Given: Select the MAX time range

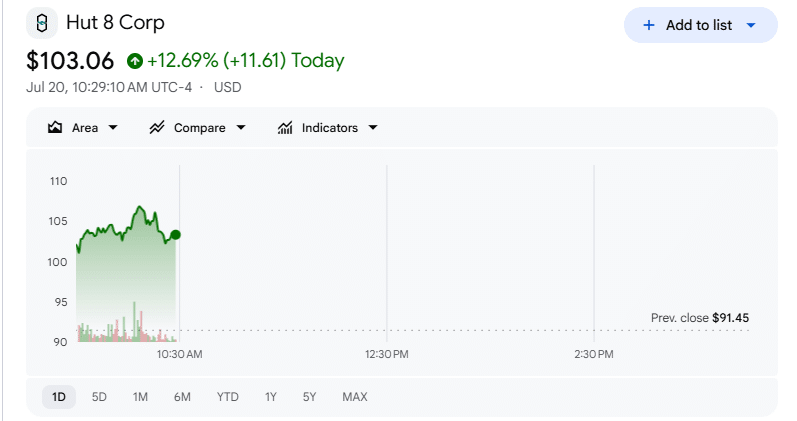Looking at the screenshot, I should coord(355,397).
